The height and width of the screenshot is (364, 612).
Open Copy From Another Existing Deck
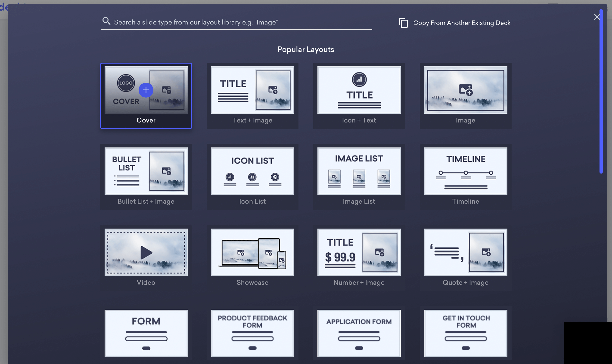coord(454,23)
